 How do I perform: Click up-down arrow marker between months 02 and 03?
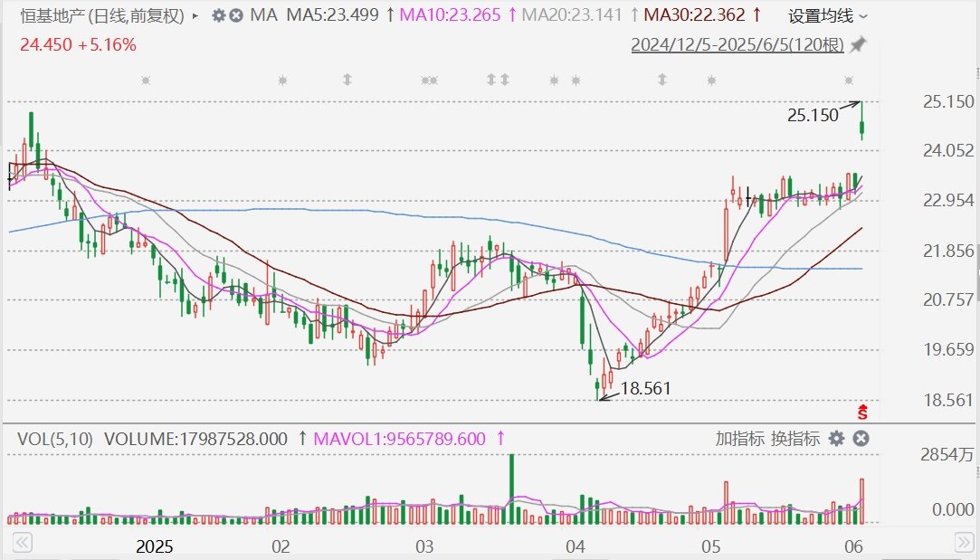click(x=347, y=80)
